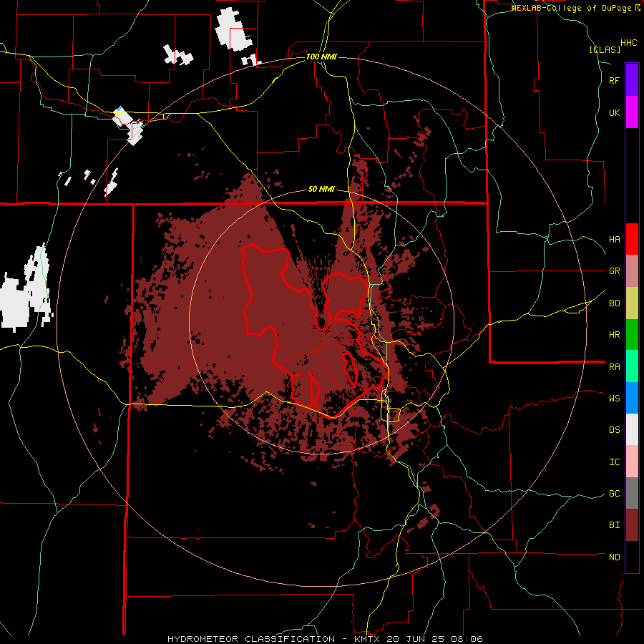The image size is (644, 644).
Task: Click the 'HA' legend label
Action: tap(614, 240)
